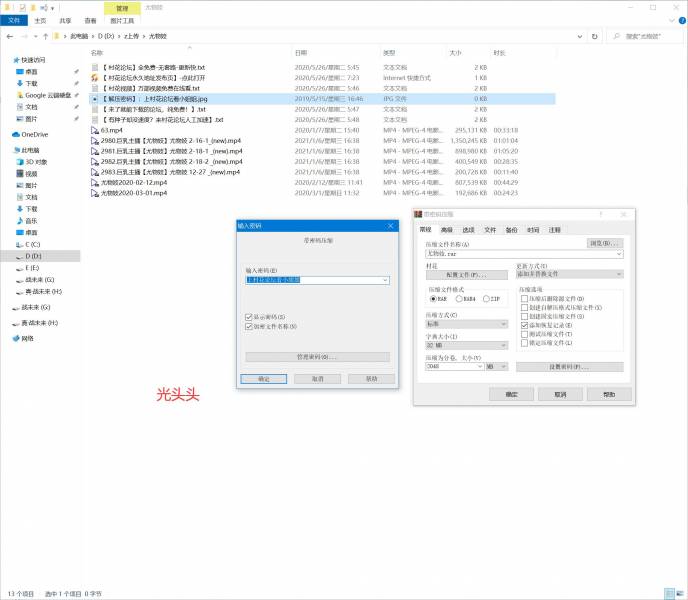This screenshot has height=600, width=688.
Task: Open the 更新方式 dropdown
Action: 570,274
